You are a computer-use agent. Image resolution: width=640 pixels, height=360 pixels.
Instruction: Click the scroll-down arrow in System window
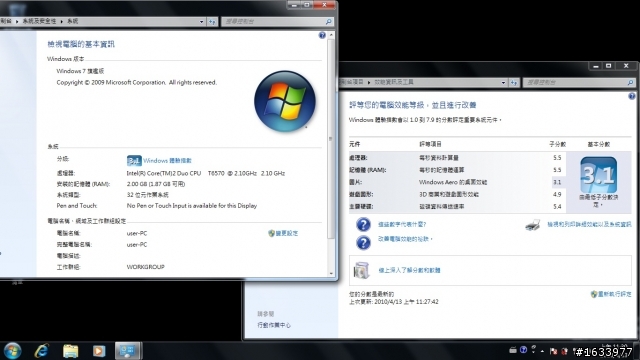pos(331,273)
